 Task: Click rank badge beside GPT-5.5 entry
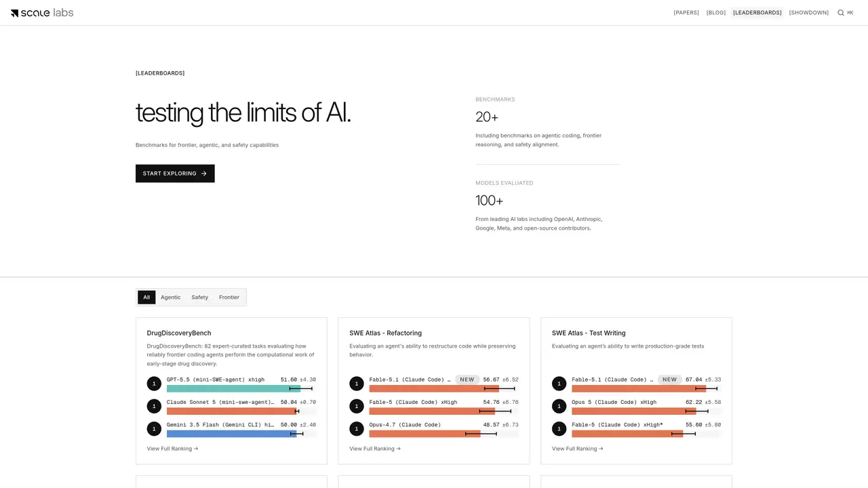click(154, 384)
